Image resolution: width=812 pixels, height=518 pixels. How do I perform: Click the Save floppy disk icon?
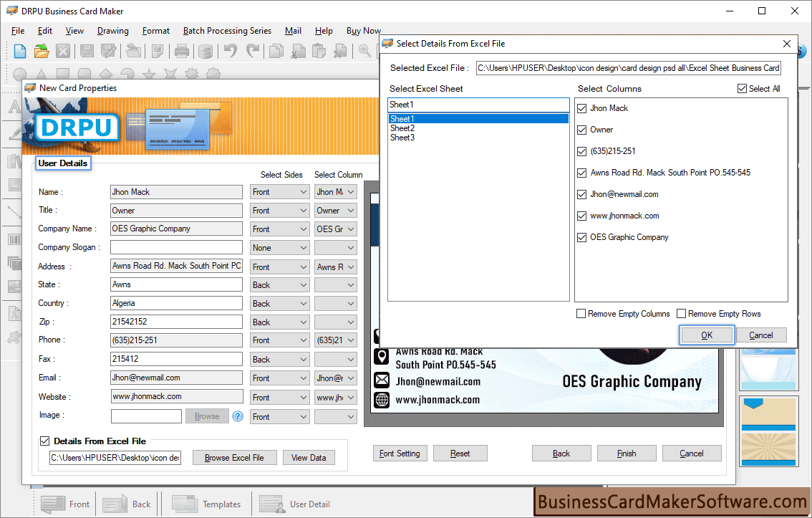pyautogui.click(x=87, y=51)
